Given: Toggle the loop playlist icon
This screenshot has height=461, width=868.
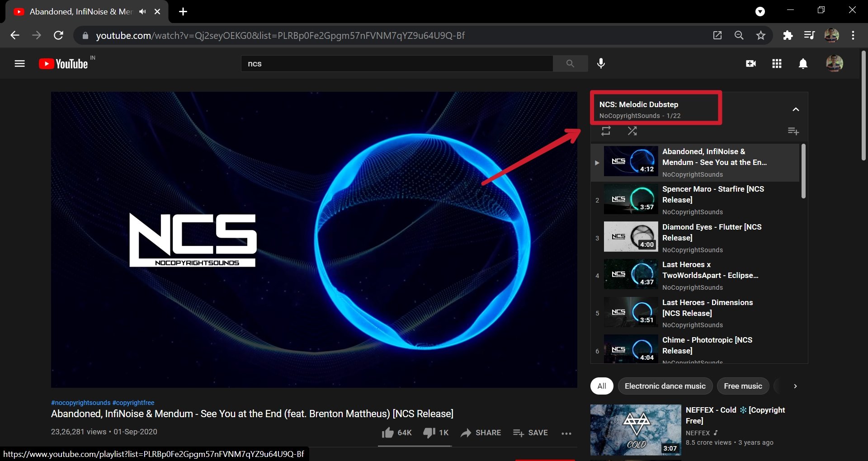Looking at the screenshot, I should pyautogui.click(x=606, y=131).
